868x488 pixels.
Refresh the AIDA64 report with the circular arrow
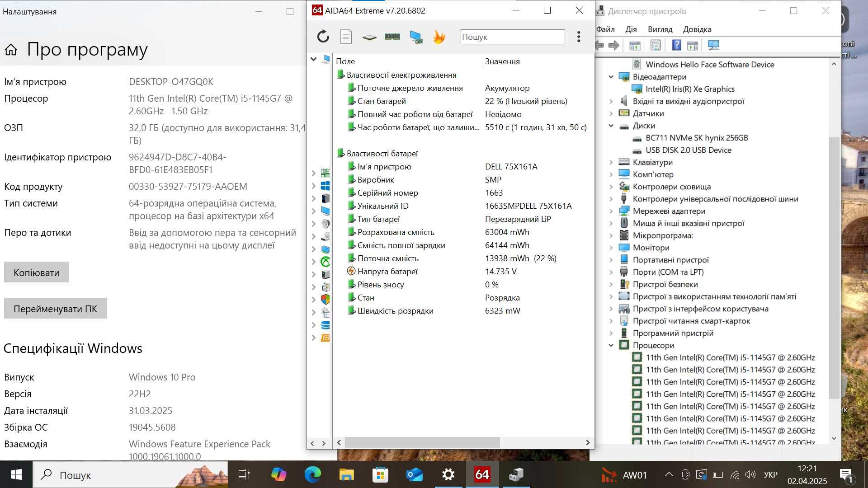tap(323, 37)
